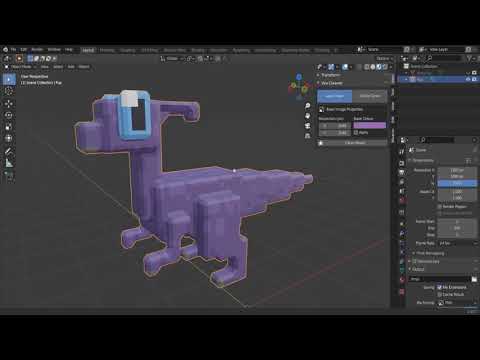Open the Edit menu
This screenshot has height=360, width=480.
click(x=24, y=50)
